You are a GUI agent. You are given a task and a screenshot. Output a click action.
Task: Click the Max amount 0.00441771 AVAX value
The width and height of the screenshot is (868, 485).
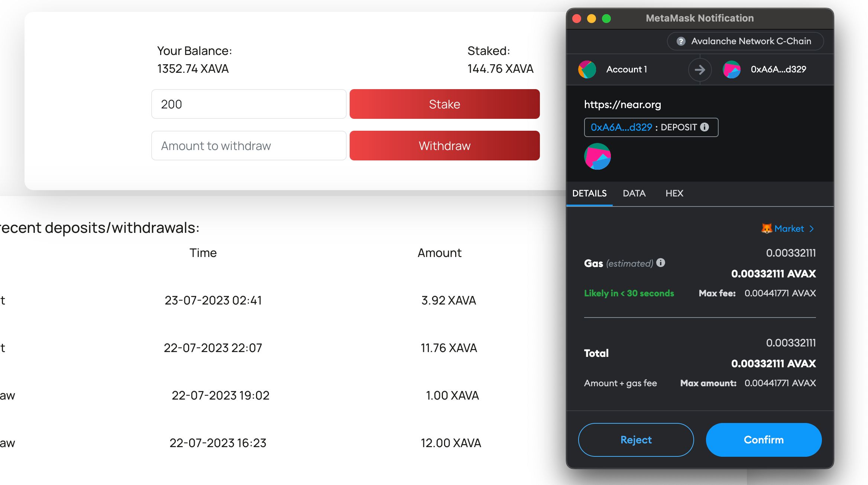click(780, 383)
